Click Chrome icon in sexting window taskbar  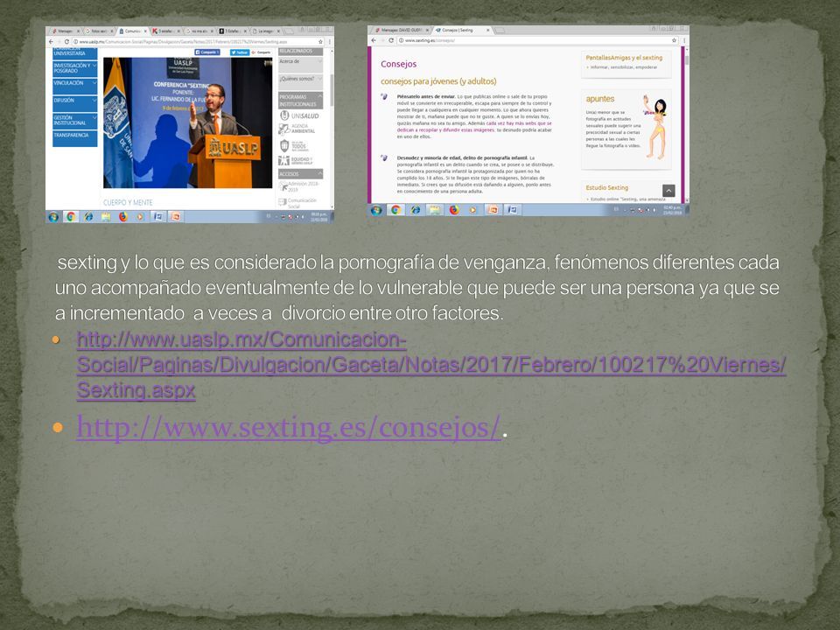coord(395,210)
